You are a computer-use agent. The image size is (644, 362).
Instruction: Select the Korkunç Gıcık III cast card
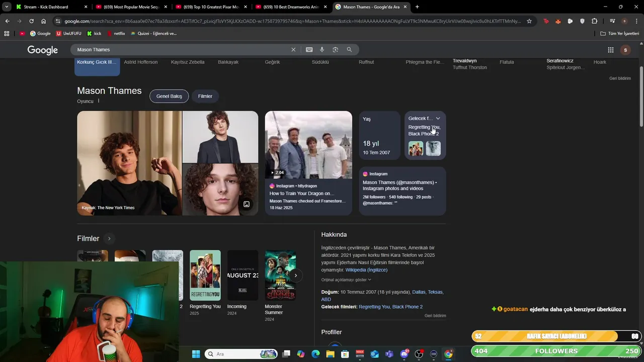tap(97, 66)
